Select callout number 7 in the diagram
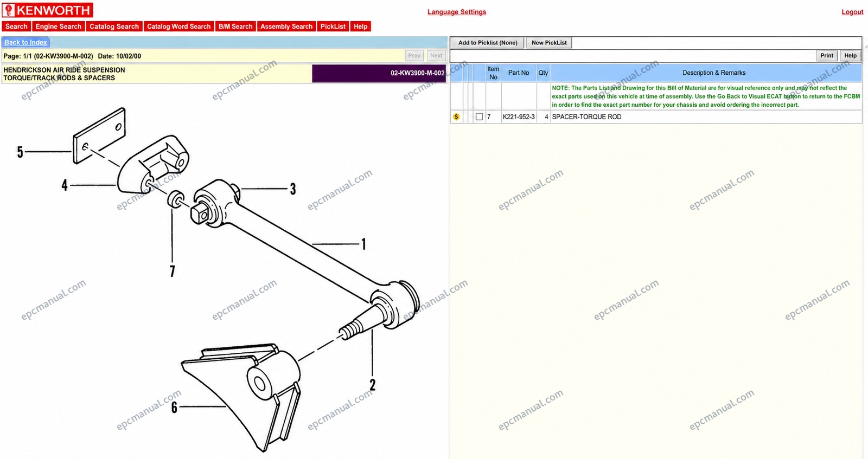868x459 pixels. 173,271
